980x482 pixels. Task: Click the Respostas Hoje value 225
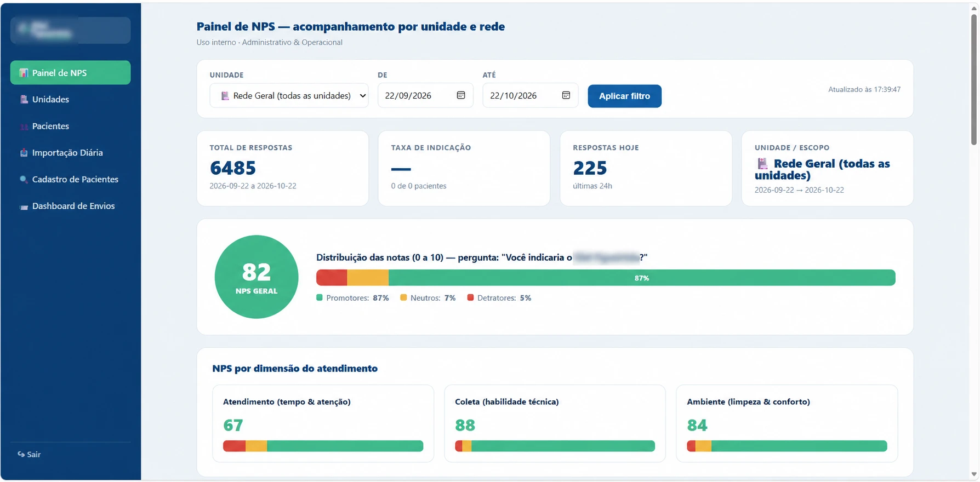pyautogui.click(x=590, y=168)
